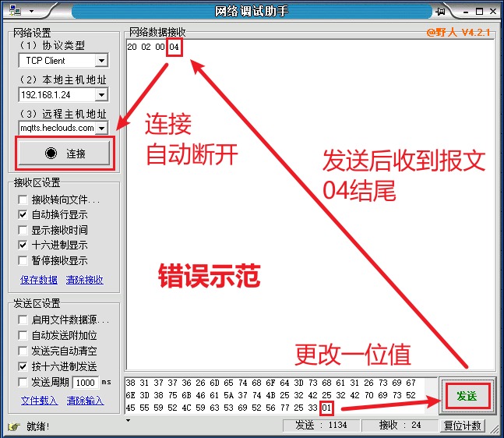Toggle 自动换行显示 checkbox
Screen dimensions: 504x438
click(23, 215)
